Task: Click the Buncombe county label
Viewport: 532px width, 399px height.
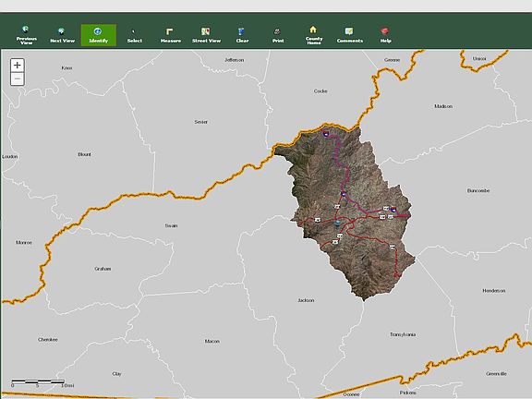Action: click(x=478, y=190)
